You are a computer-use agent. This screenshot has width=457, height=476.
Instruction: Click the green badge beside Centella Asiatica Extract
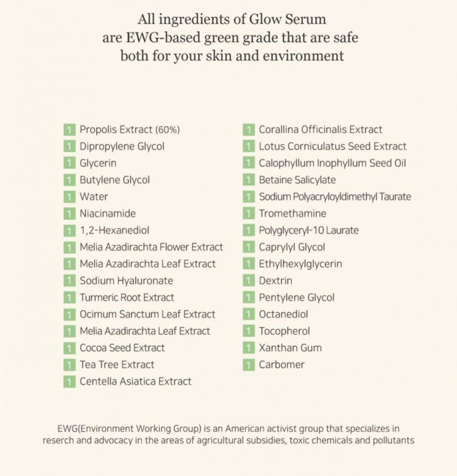click(69, 382)
